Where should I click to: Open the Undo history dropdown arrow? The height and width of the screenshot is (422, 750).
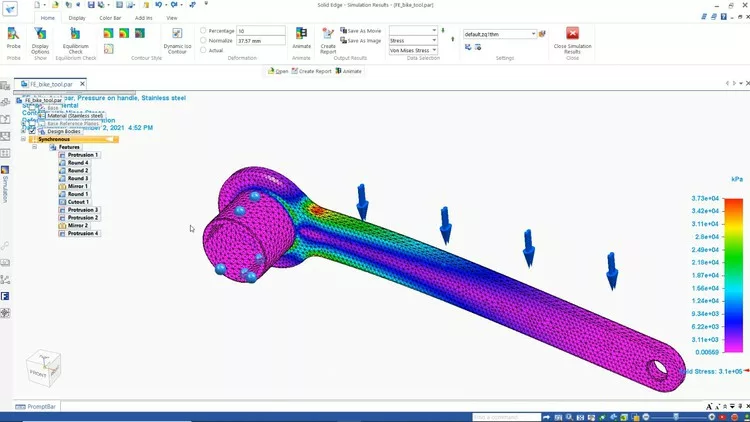pyautogui.click(x=165, y=5)
